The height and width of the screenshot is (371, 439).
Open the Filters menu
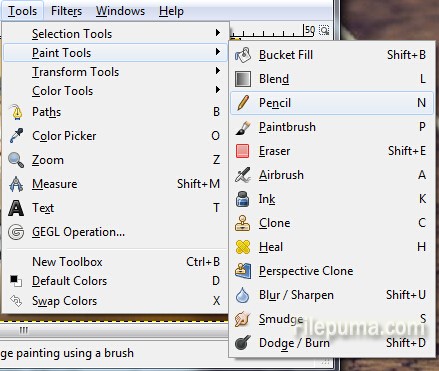66,11
